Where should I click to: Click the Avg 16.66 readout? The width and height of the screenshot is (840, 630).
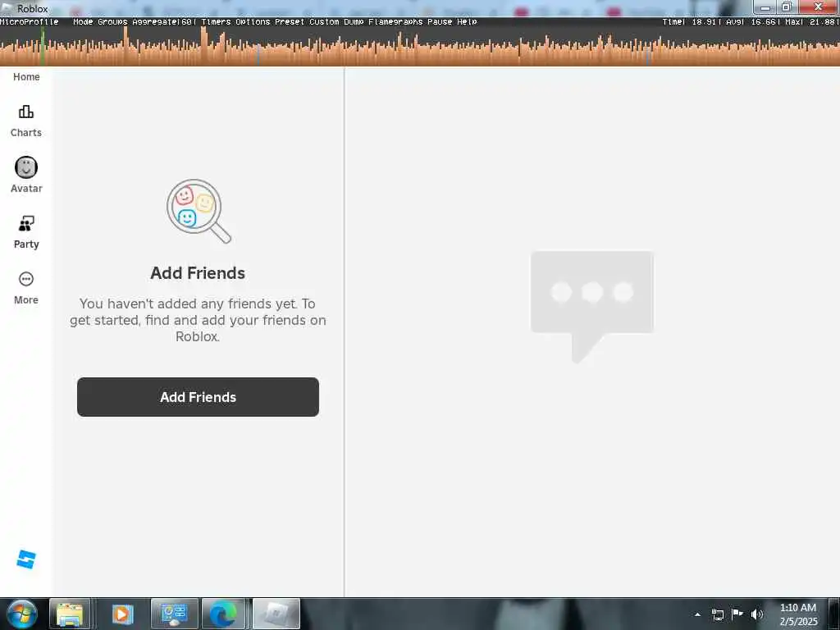pos(752,22)
